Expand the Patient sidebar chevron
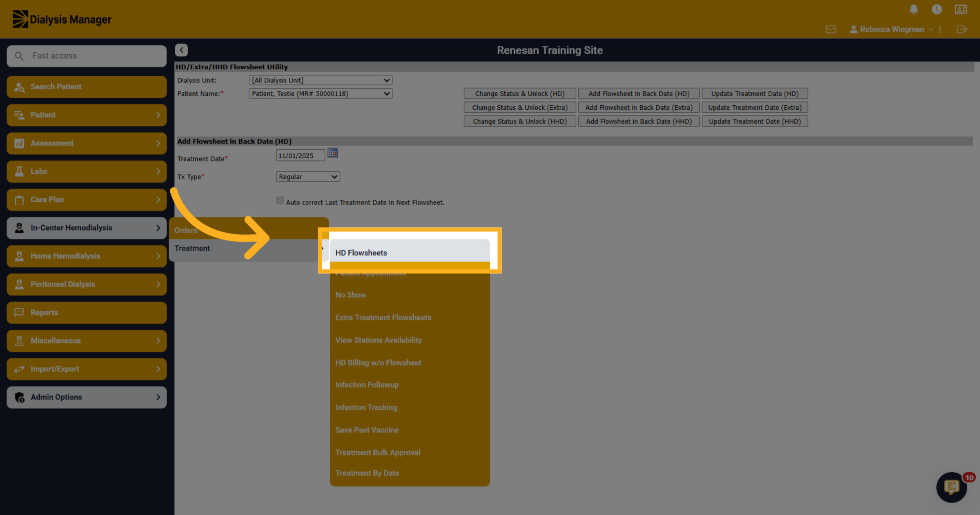Viewport: 980px width, 515px height. [158, 115]
